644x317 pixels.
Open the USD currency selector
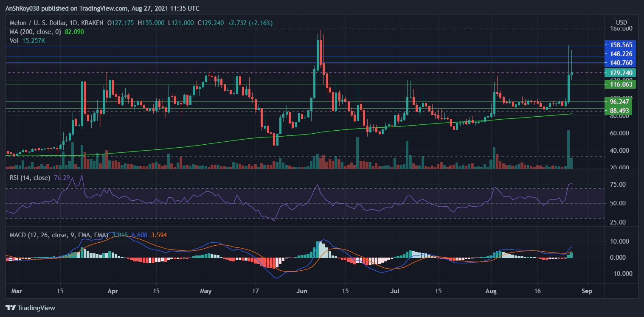[x=621, y=22]
